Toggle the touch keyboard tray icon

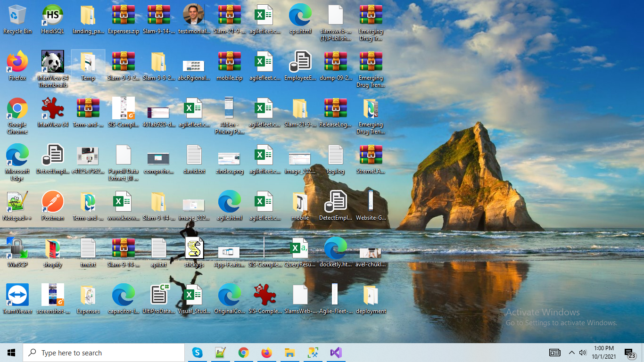555,353
